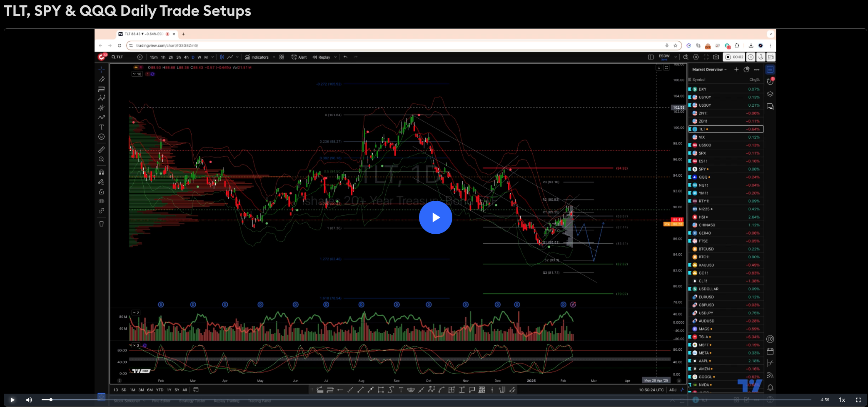Click the compare or add symbol plus icon
This screenshot has width=868, height=407.
pyautogui.click(x=140, y=57)
